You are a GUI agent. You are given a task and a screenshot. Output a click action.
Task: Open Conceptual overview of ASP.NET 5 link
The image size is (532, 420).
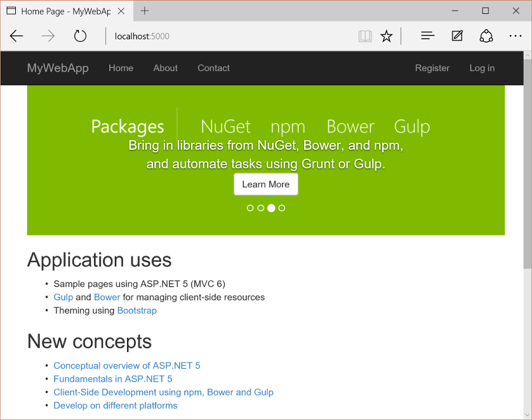[126, 365]
